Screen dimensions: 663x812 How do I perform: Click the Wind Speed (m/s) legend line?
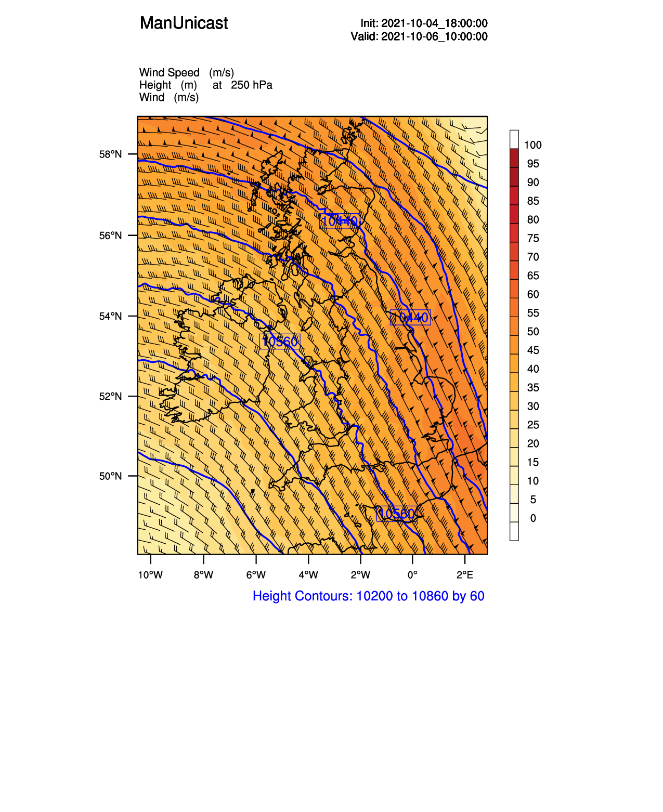pos(187,73)
